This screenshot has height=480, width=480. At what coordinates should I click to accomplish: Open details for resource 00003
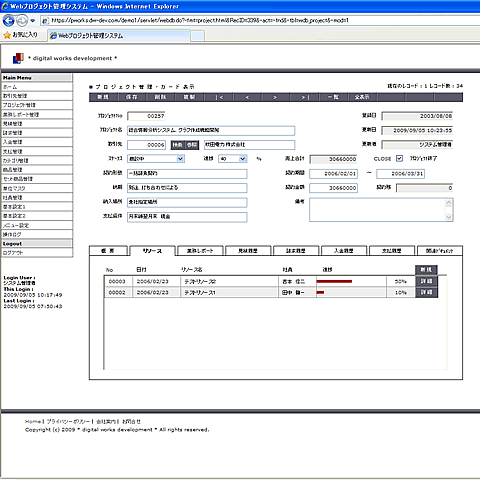tap(426, 281)
